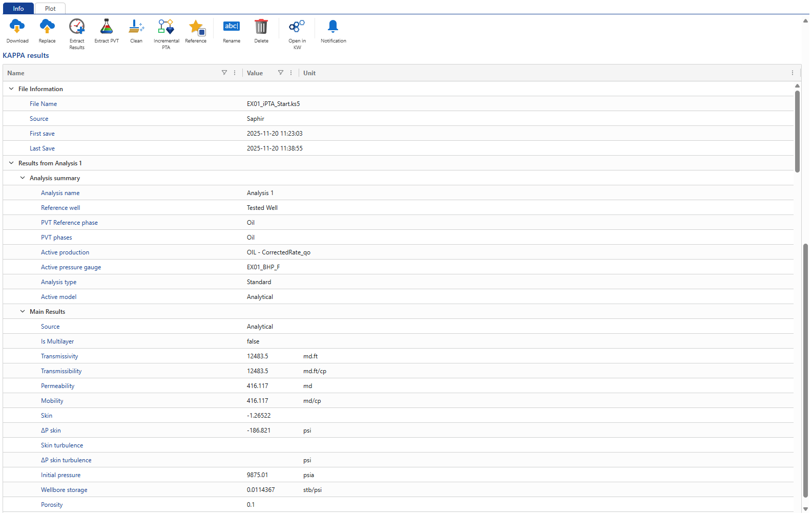Open Unit column options menu

pyautogui.click(x=793, y=73)
